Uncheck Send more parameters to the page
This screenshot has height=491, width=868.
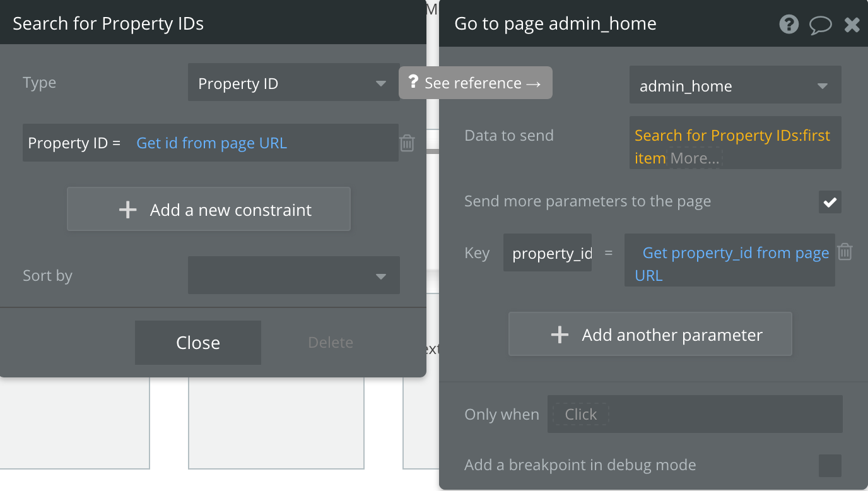[830, 202]
